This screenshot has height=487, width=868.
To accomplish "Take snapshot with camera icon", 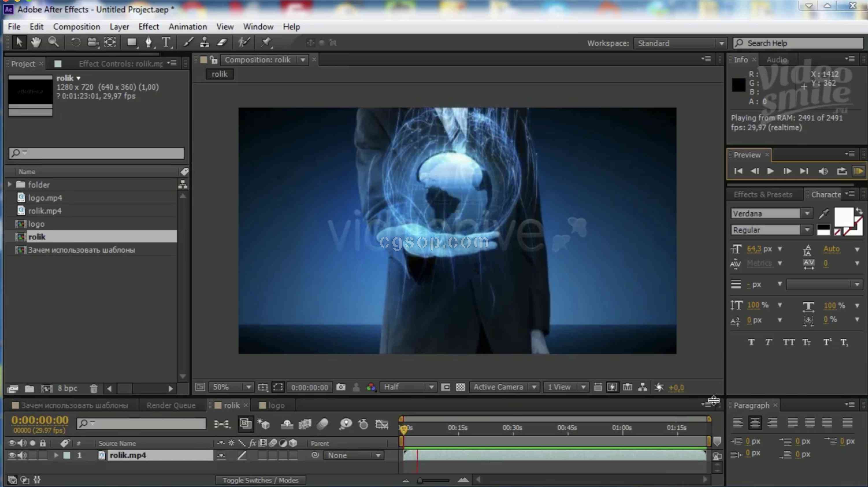I will point(341,387).
